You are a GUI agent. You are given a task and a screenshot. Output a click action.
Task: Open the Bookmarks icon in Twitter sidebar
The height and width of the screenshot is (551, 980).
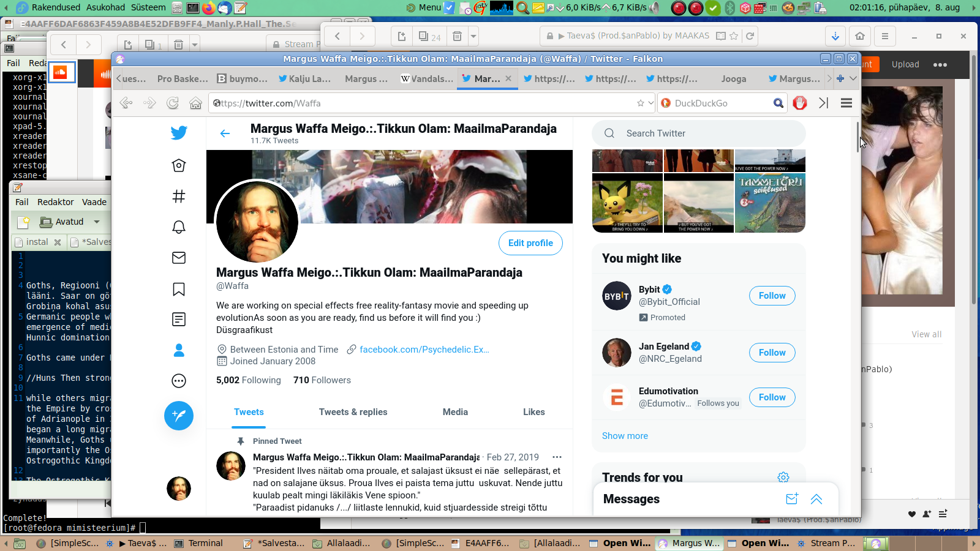179,289
